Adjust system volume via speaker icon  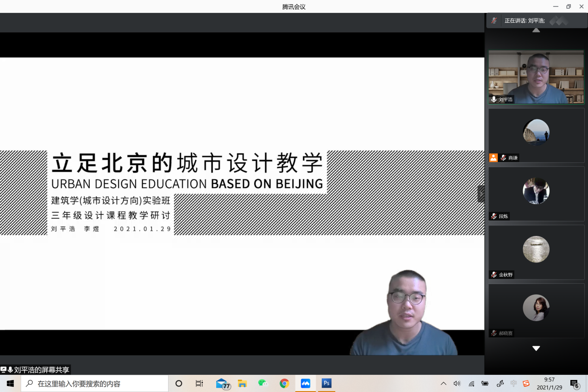click(x=457, y=383)
